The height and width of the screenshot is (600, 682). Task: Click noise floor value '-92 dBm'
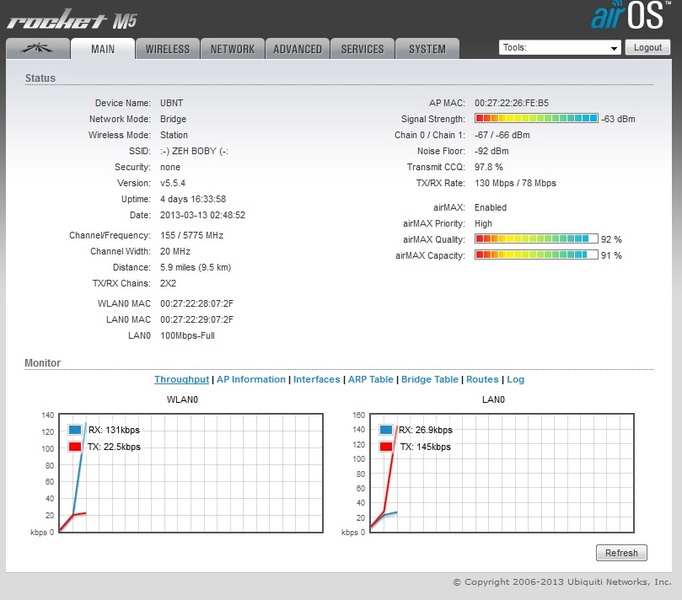[491, 151]
